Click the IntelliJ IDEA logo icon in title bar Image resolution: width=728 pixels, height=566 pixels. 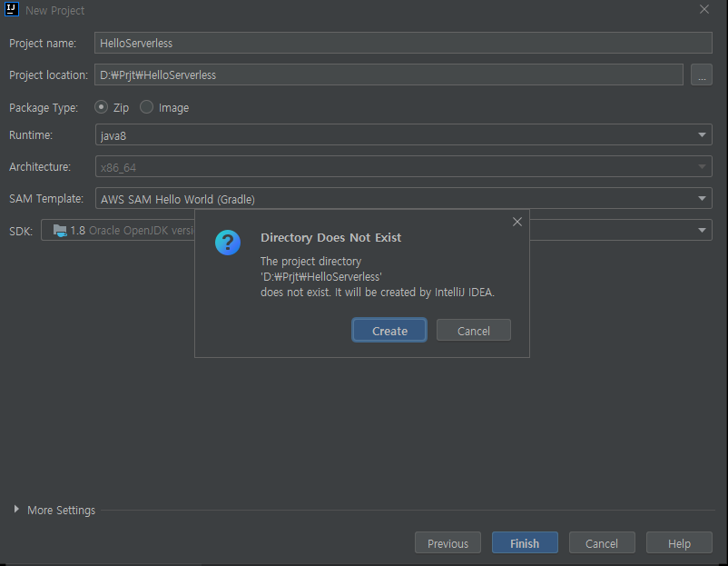11,9
